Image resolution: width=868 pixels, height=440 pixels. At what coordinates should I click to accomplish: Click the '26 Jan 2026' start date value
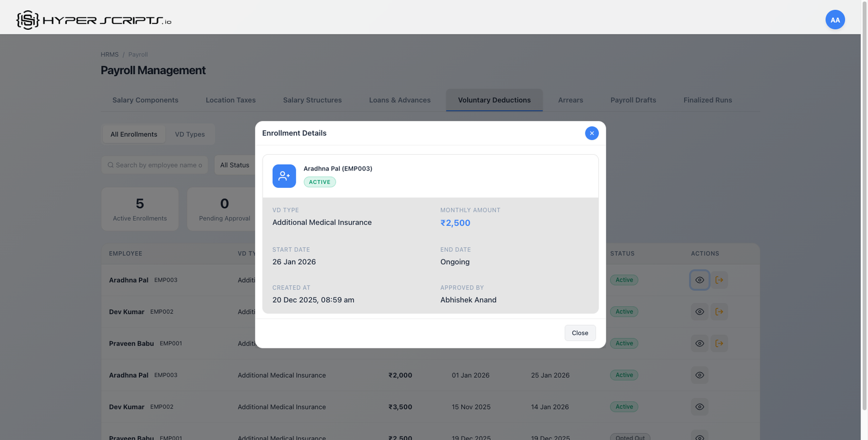pos(294,262)
